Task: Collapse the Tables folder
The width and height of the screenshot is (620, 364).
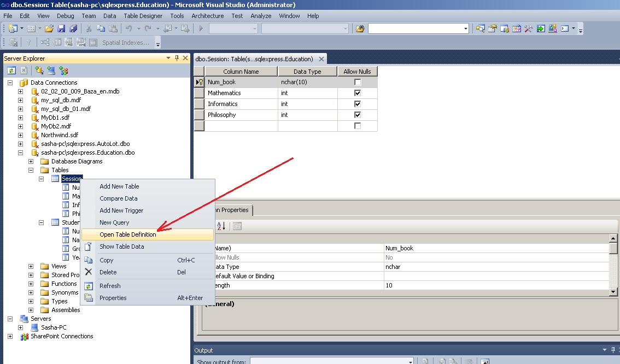Action: (31, 170)
